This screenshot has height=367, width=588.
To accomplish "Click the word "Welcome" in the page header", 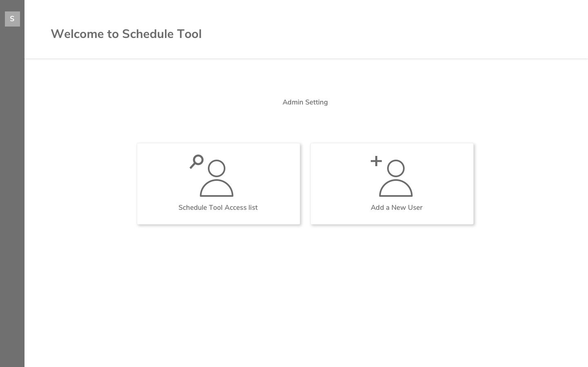I will click(x=77, y=34).
